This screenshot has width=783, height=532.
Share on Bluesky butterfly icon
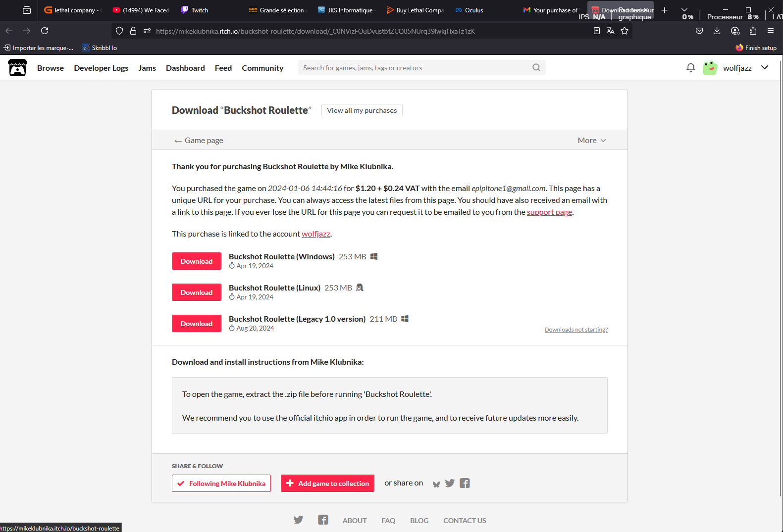[436, 484]
